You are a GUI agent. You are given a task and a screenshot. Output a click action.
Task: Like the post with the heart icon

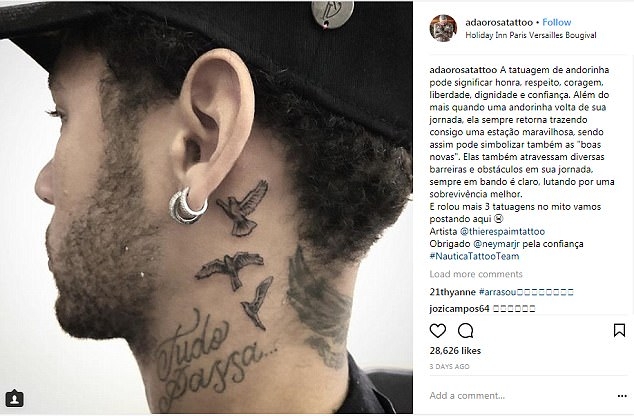(437, 331)
